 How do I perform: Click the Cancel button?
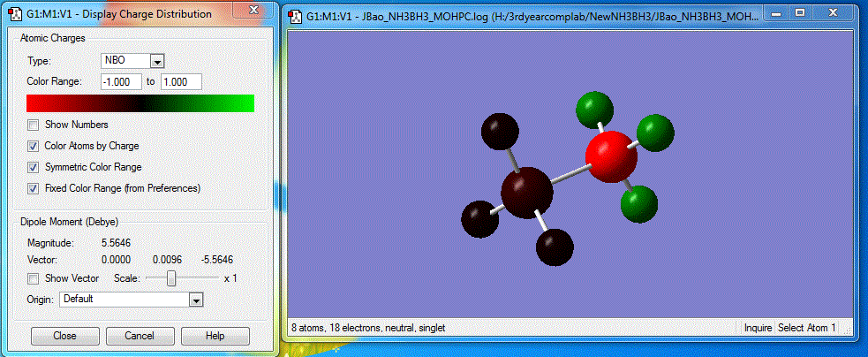(140, 336)
